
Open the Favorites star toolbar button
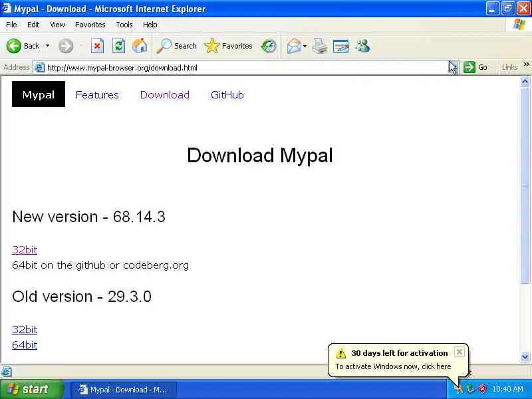[x=228, y=46]
